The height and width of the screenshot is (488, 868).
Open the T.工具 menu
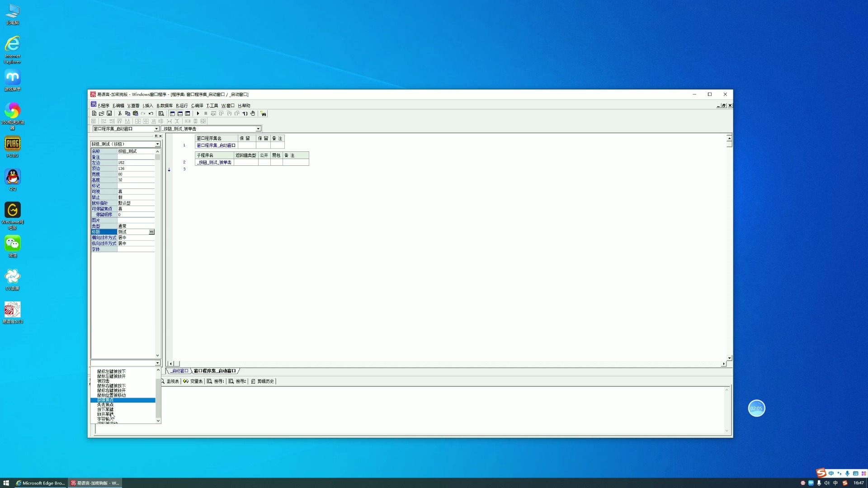pos(212,105)
